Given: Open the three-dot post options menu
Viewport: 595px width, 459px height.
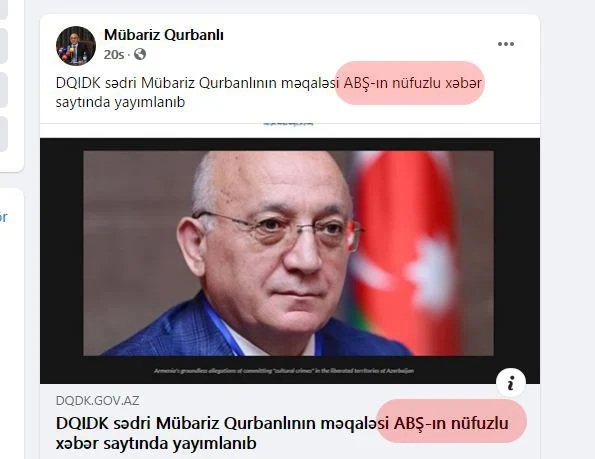Looking at the screenshot, I should pyautogui.click(x=505, y=44).
